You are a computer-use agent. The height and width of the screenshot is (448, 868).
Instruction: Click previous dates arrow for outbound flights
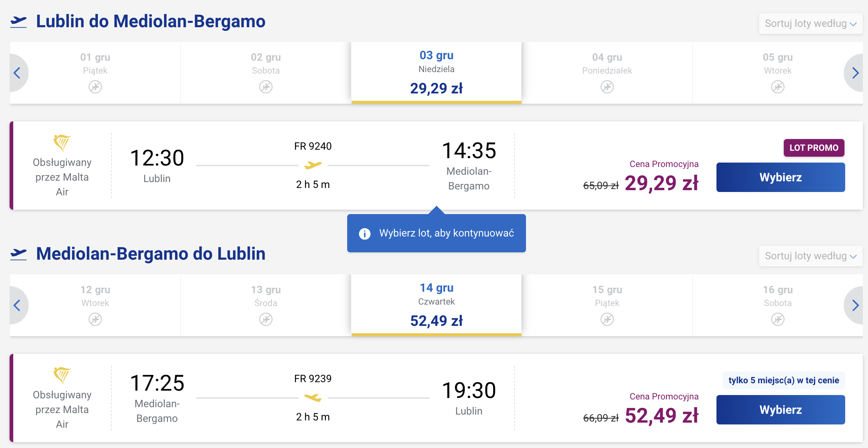(x=17, y=72)
